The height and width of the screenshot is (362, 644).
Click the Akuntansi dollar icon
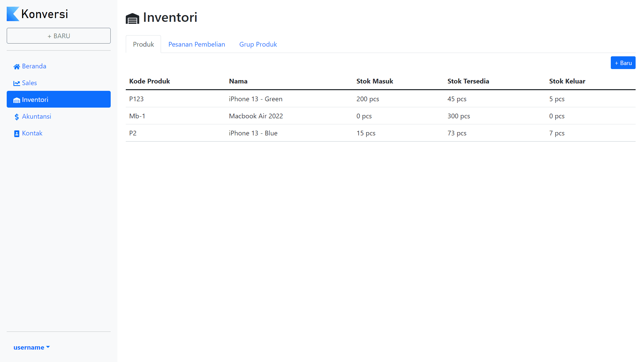tap(16, 117)
